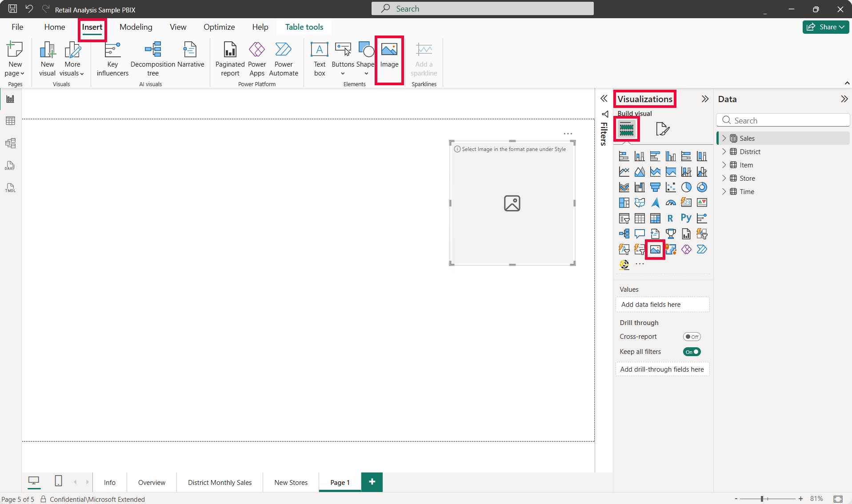Viewport: 852px width, 504px height.
Task: Switch to mobile layout view
Action: click(58, 481)
